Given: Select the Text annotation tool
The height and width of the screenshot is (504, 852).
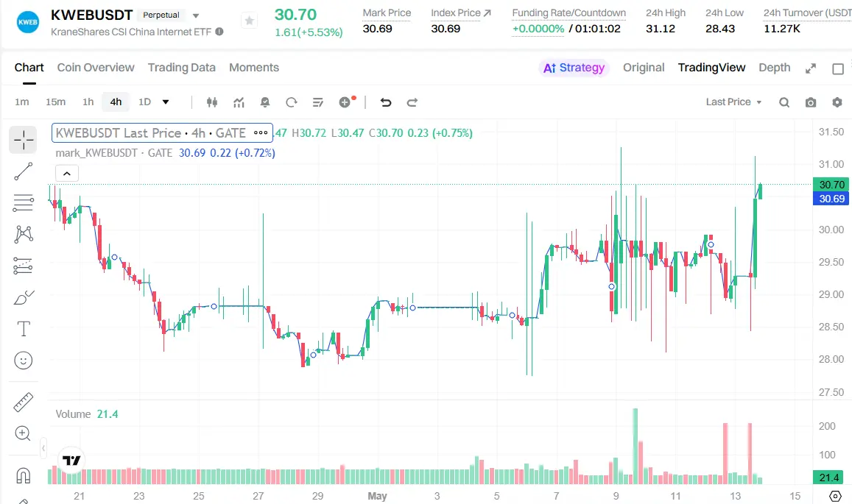Looking at the screenshot, I should click(24, 329).
